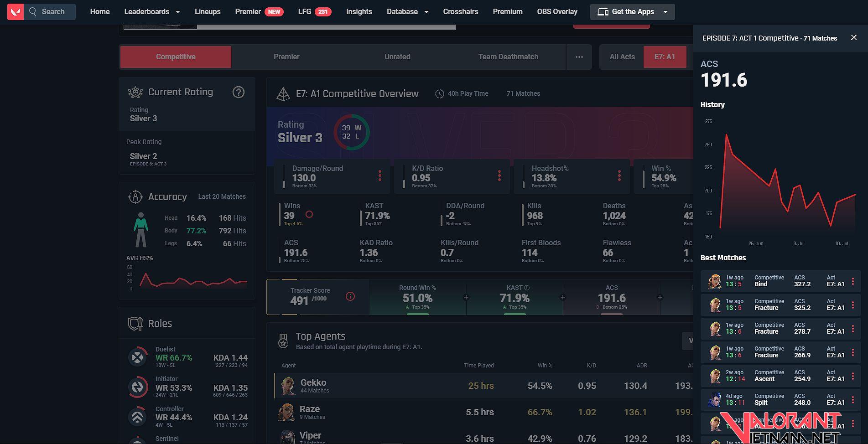Click the Win % 54.9% card
Viewport: 868px width, 444px height.
point(664,176)
